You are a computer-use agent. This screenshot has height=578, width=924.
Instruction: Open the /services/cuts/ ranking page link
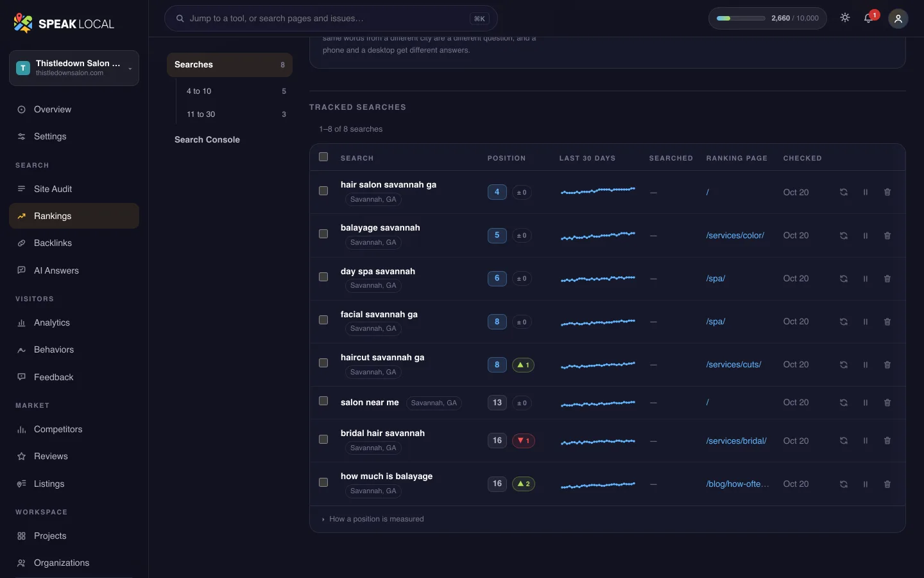(733, 365)
